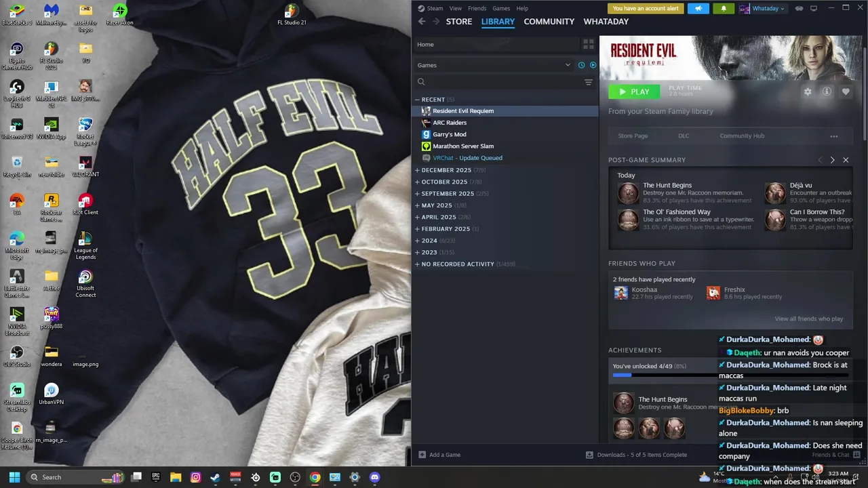This screenshot has height=488, width=868.
Task: Open NVIDIA App desktop shortcut
Action: (x=51, y=129)
